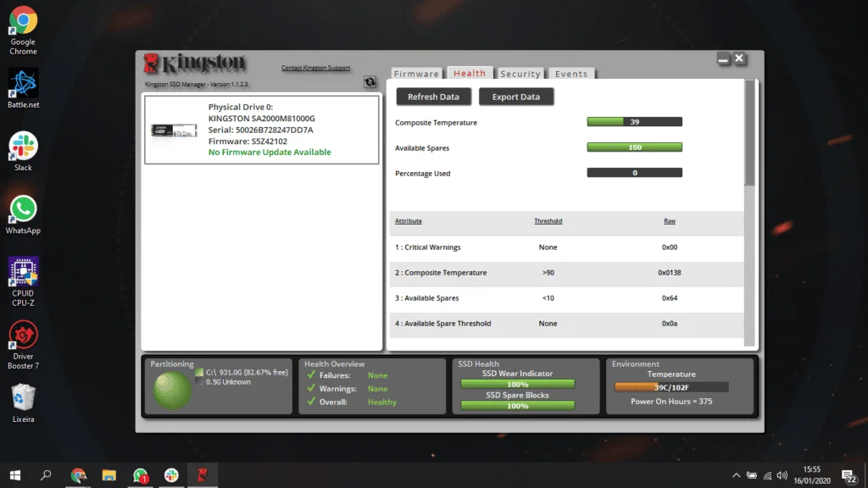Click the serial number 50026B728247DD7A
The height and width of the screenshot is (488, 868).
point(275,130)
